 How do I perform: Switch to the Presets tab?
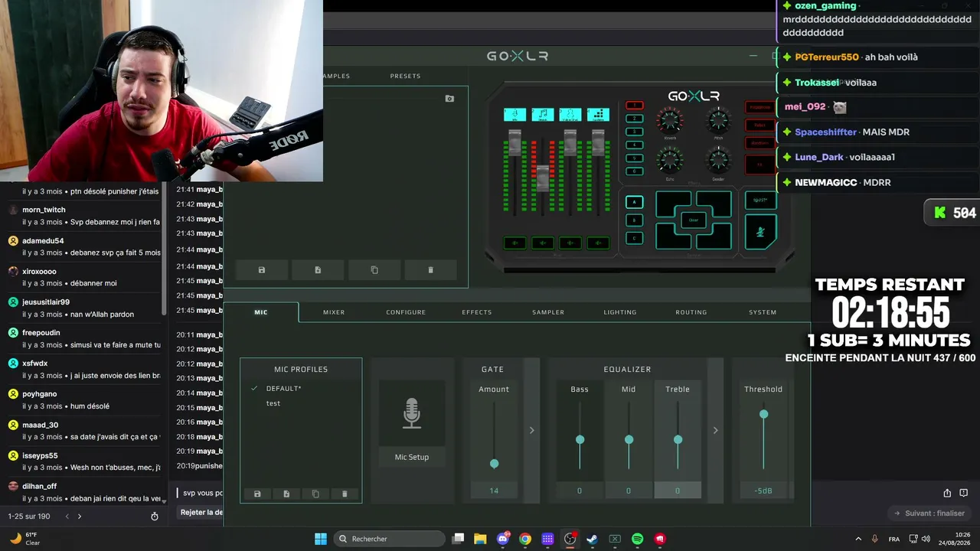(x=405, y=76)
